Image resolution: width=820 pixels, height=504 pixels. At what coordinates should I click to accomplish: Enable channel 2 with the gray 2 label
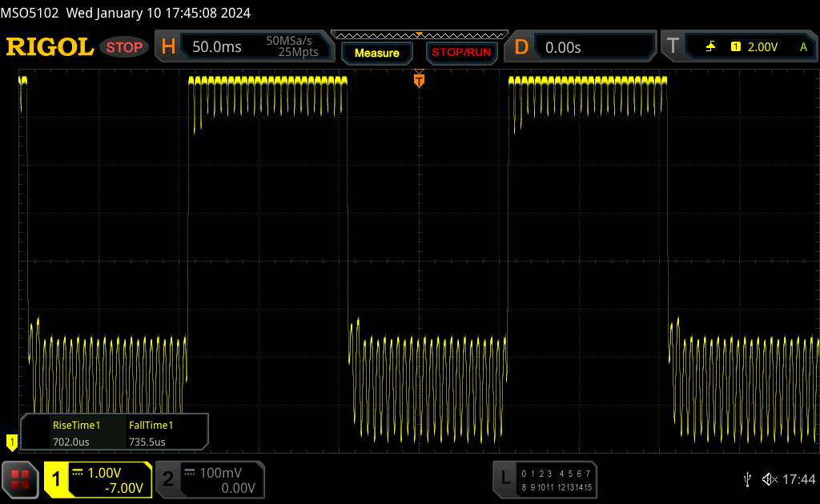[x=168, y=479]
